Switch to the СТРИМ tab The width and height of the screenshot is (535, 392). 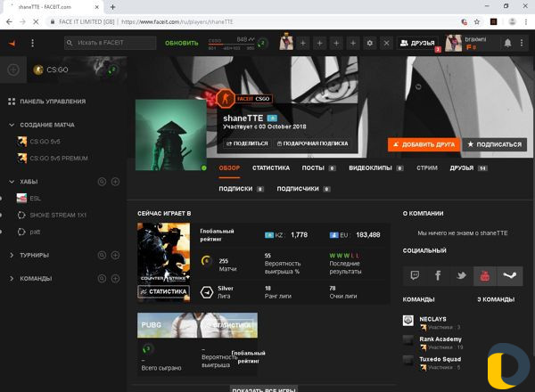(x=427, y=168)
